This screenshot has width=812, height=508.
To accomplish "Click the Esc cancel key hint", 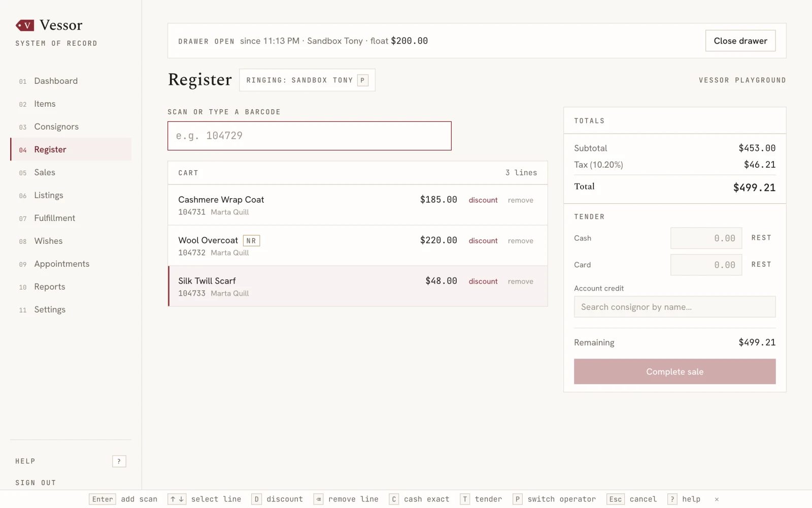I will [x=616, y=499].
